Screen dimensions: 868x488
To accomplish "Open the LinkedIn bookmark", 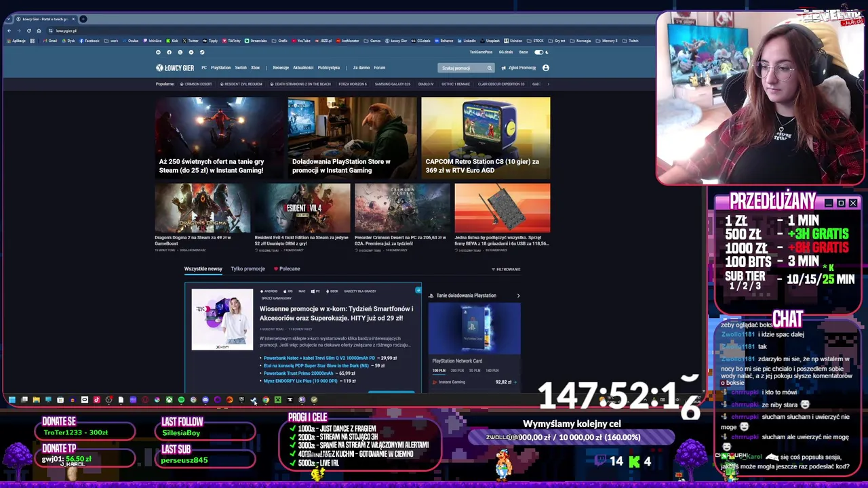I will click(467, 41).
